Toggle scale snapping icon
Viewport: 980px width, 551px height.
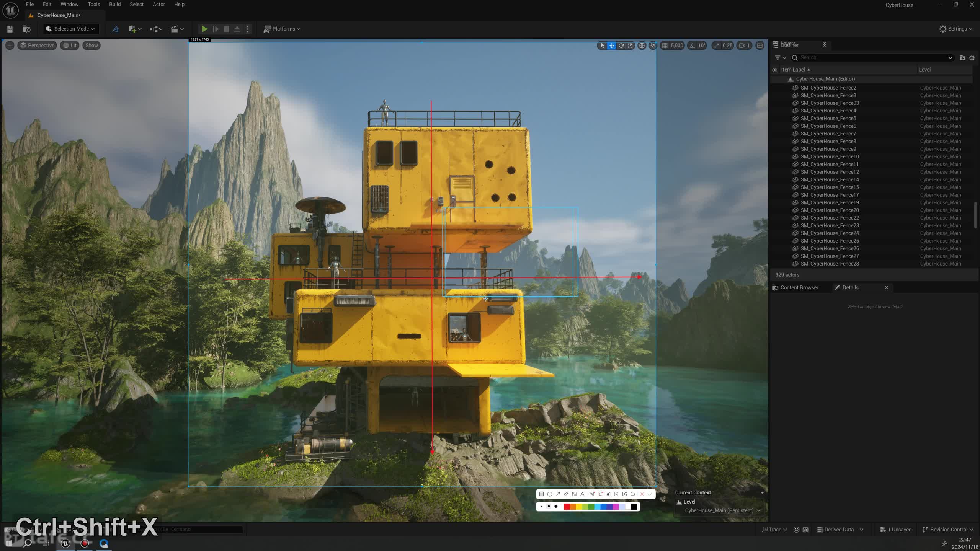click(x=717, y=46)
